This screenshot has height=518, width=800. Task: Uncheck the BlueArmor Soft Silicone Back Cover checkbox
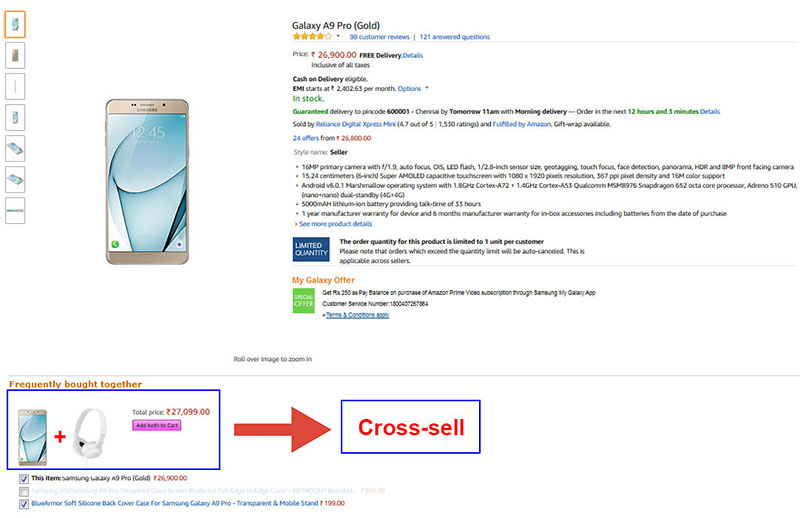click(23, 504)
